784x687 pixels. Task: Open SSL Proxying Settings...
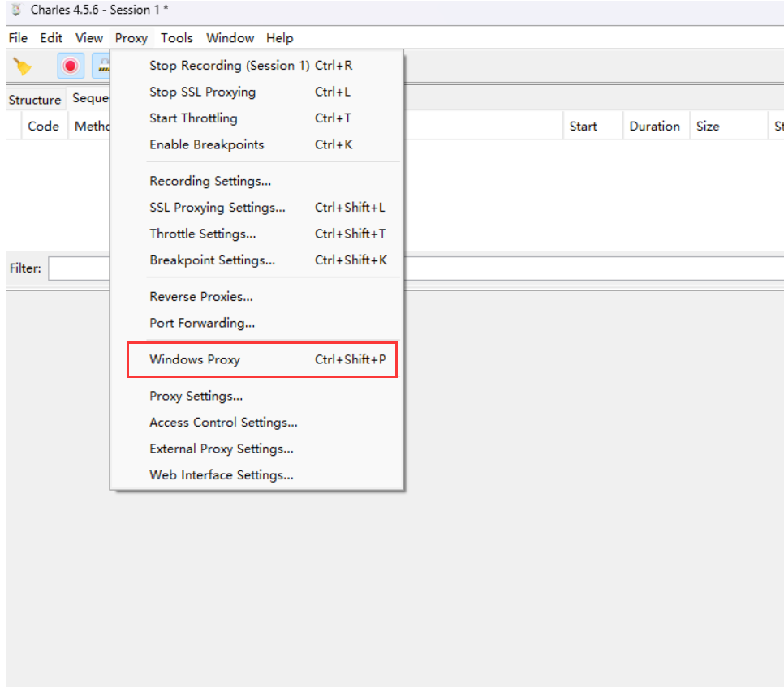tap(256, 208)
